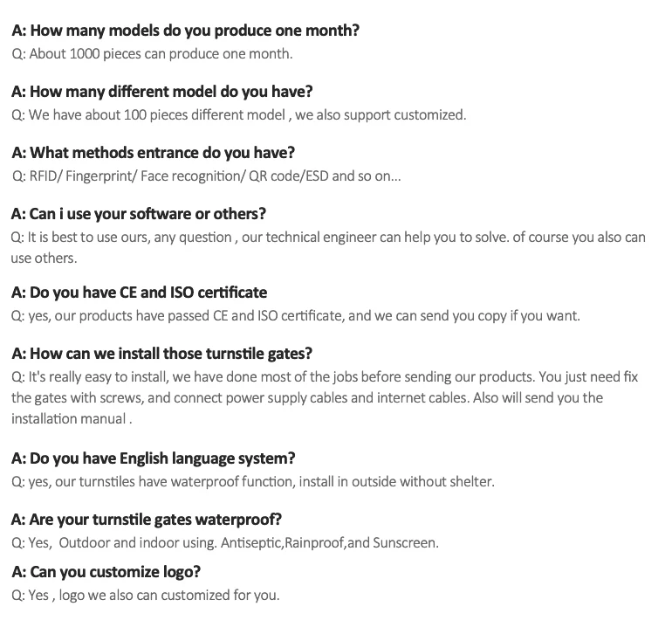Click the "Do you have English language system?" question
672x634 pixels.
coord(153,458)
